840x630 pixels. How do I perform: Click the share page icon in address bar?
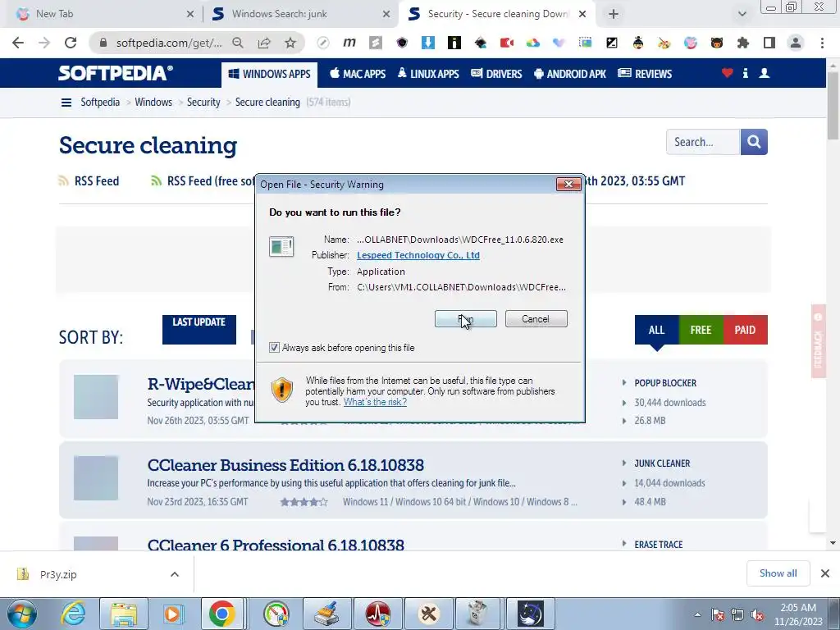click(264, 43)
